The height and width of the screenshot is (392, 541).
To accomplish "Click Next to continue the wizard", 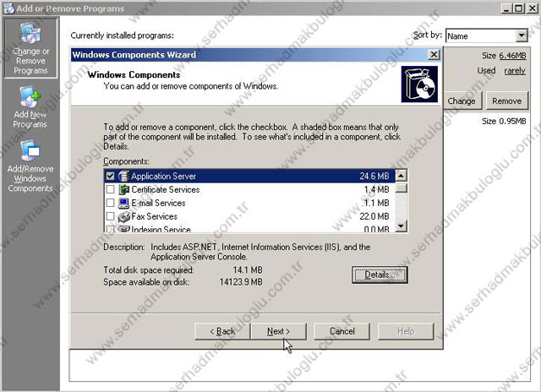I will [279, 331].
